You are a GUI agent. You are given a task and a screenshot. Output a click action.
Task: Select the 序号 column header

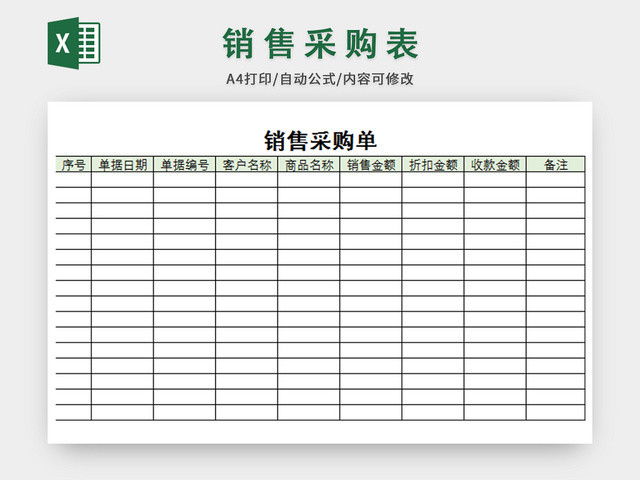point(73,164)
